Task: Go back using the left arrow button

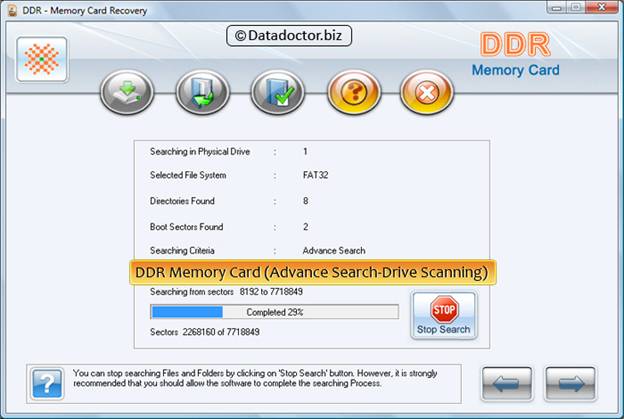Action: pyautogui.click(x=507, y=384)
